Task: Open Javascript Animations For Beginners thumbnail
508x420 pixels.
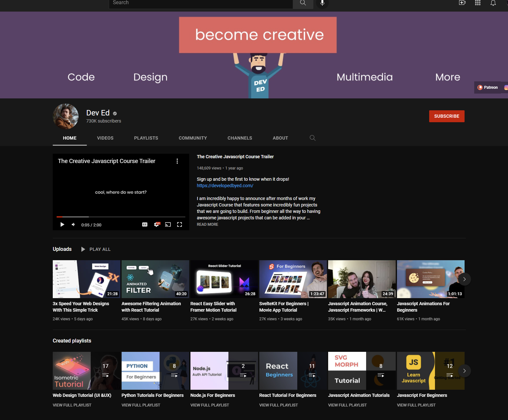Action: click(431, 279)
